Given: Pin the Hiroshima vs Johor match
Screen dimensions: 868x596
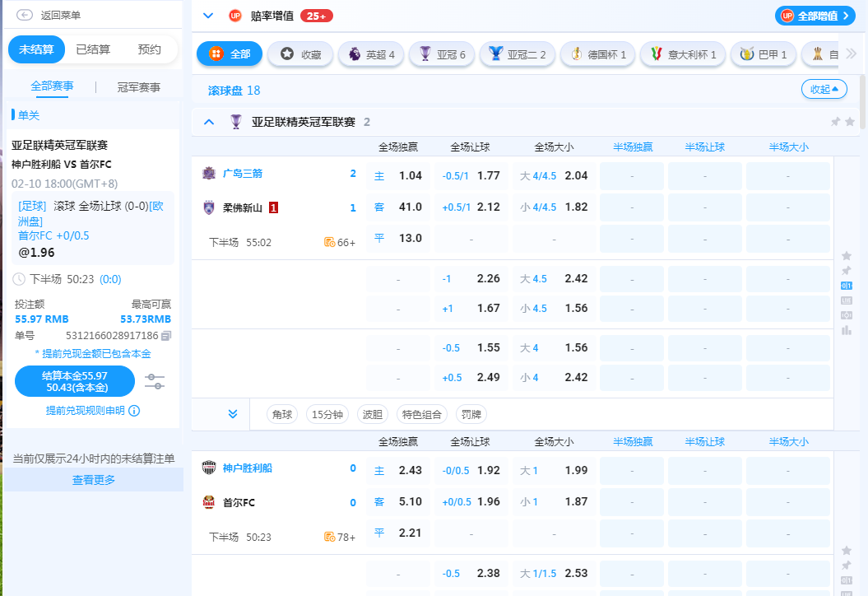Looking at the screenshot, I should coord(846,271).
